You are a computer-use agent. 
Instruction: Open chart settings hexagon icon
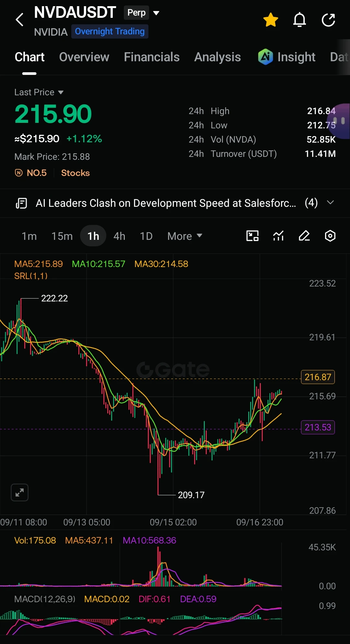330,236
